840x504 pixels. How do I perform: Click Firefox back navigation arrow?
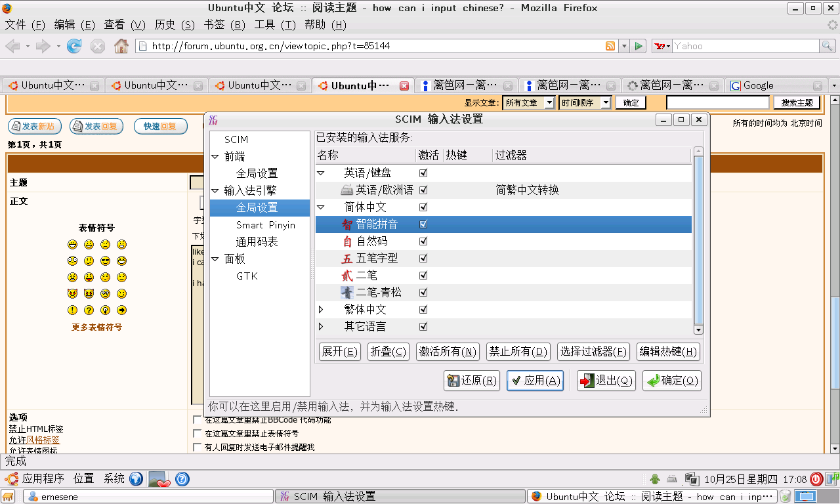pyautogui.click(x=12, y=46)
